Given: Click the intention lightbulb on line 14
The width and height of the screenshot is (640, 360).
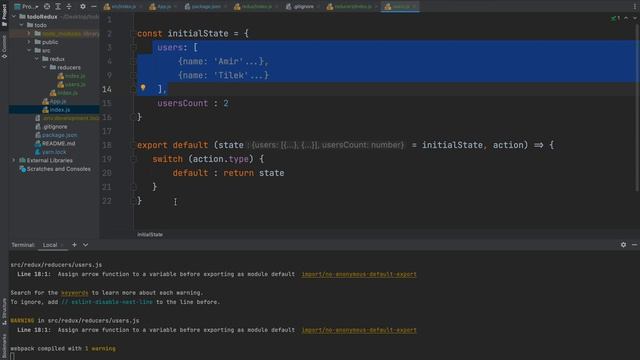Looking at the screenshot, I should pos(143,87).
